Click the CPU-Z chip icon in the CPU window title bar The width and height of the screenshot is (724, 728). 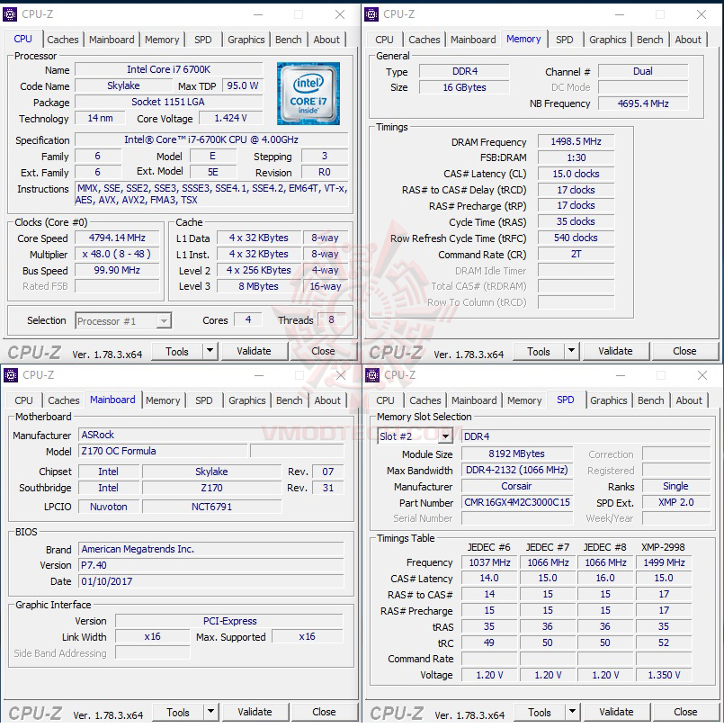(x=10, y=14)
